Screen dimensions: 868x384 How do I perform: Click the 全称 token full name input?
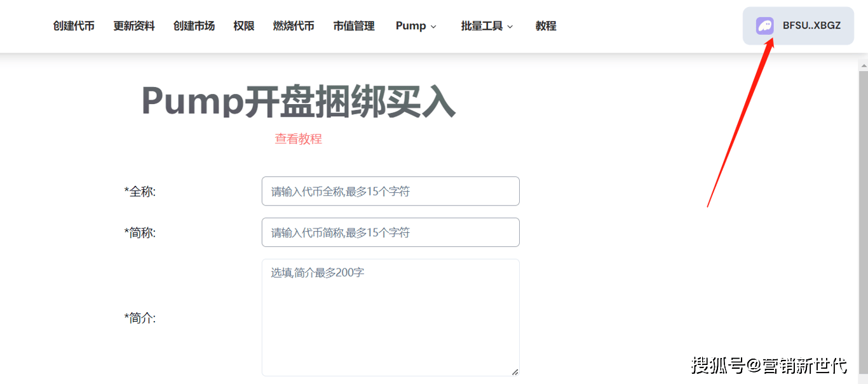(390, 191)
